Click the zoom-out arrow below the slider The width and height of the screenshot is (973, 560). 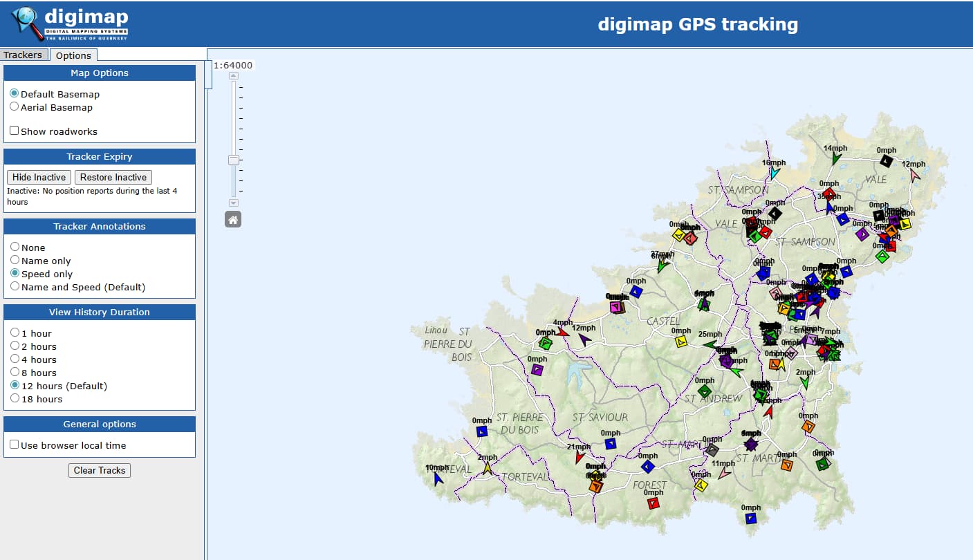[234, 203]
